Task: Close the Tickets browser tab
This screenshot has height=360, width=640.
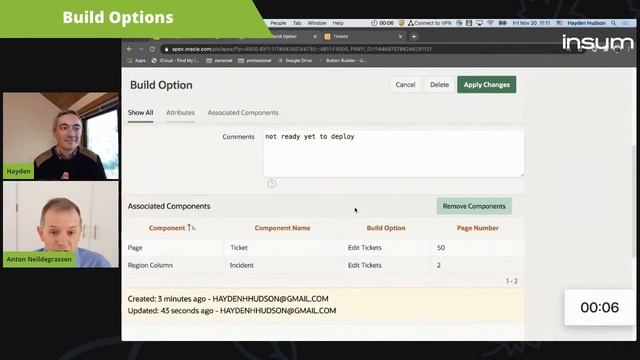Action: point(400,36)
